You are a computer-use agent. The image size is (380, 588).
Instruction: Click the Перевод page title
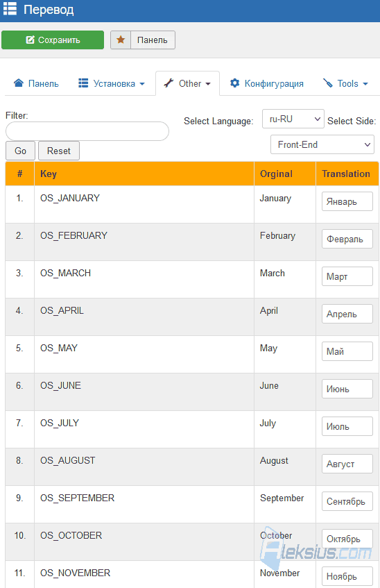coord(49,10)
